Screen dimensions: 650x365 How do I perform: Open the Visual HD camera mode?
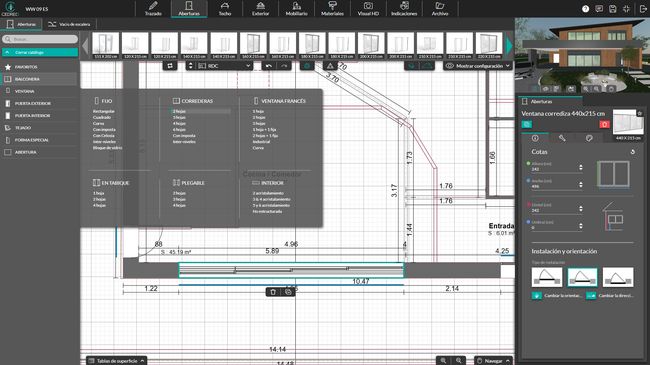point(368,9)
